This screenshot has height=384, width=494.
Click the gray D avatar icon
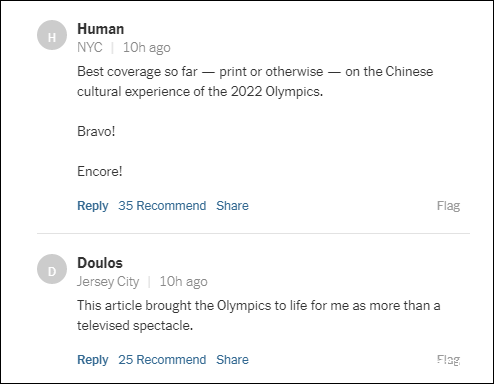point(52,269)
